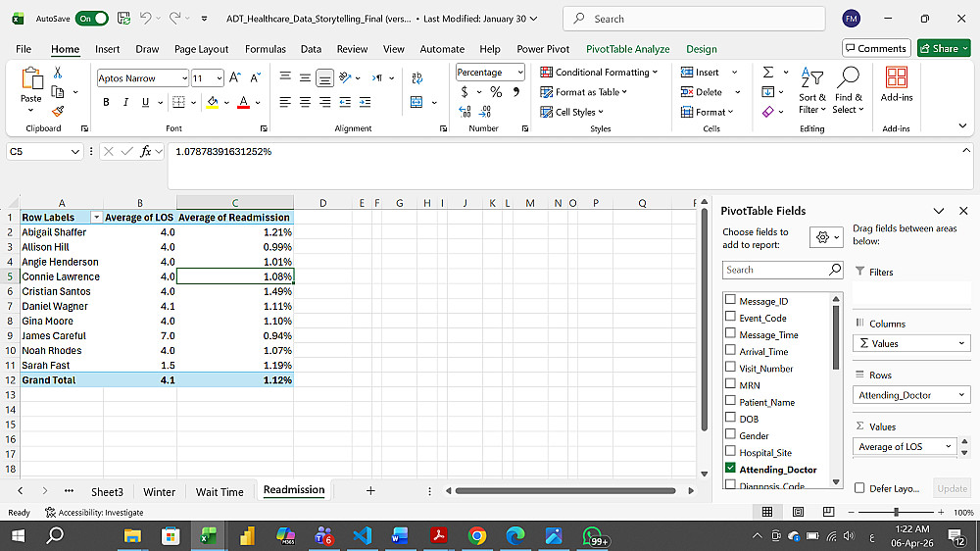Viewport: 980px width, 551px height.
Task: Open the font size dropdown
Action: (x=220, y=78)
